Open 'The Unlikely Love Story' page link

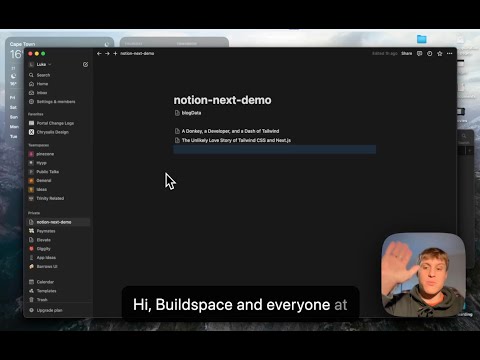pyautogui.click(x=233, y=140)
